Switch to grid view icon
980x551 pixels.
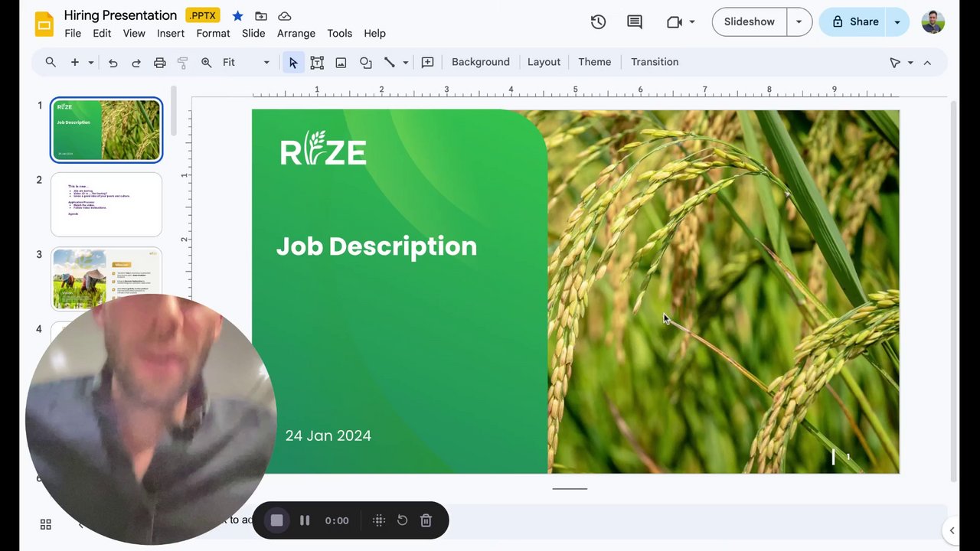coord(46,524)
